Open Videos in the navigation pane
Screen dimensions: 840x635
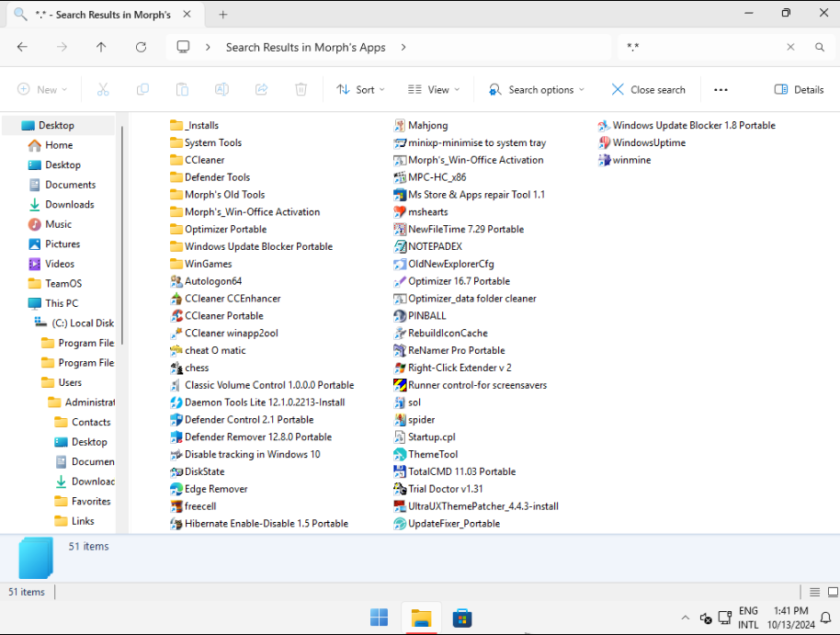pyautogui.click(x=60, y=264)
